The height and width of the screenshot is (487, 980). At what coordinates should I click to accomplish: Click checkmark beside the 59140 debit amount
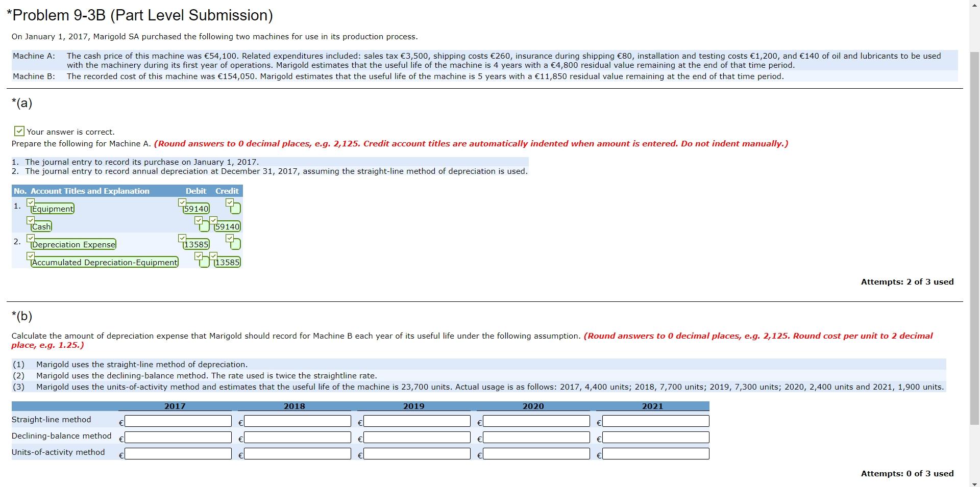[x=182, y=202]
